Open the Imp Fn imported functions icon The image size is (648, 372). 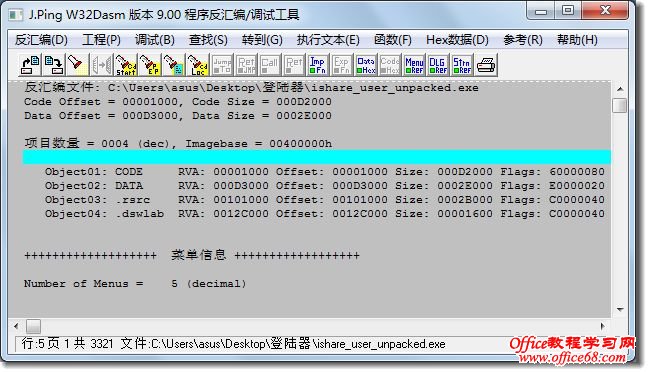318,65
